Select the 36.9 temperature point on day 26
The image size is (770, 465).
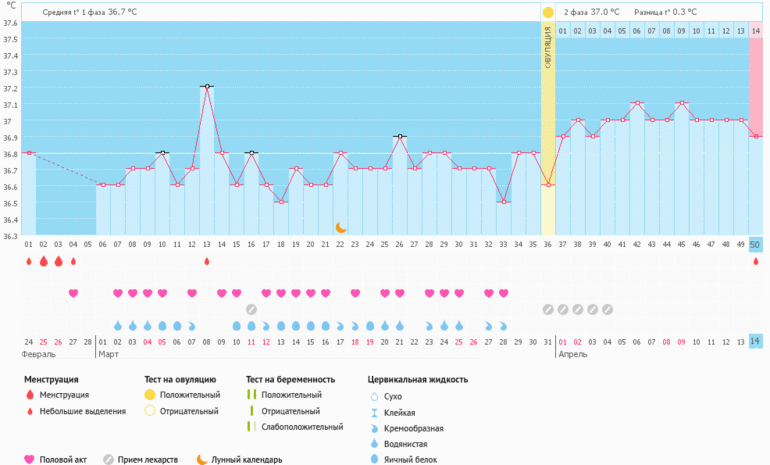click(400, 136)
